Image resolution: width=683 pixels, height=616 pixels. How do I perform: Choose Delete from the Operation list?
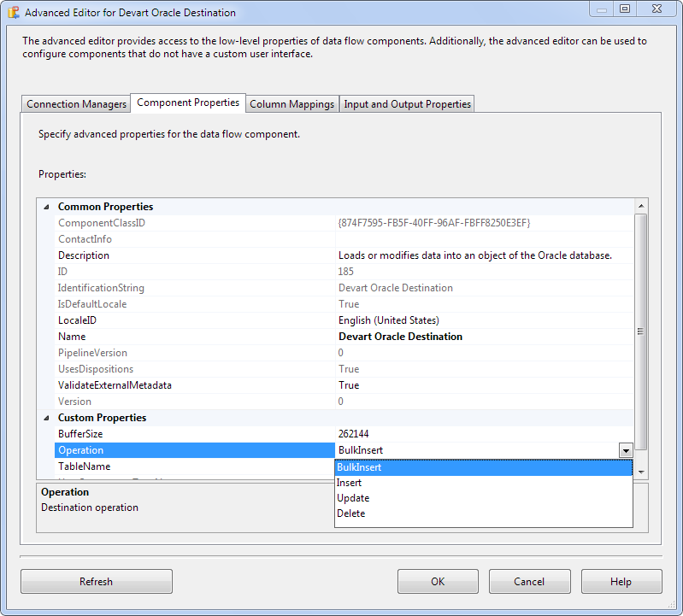click(x=484, y=513)
